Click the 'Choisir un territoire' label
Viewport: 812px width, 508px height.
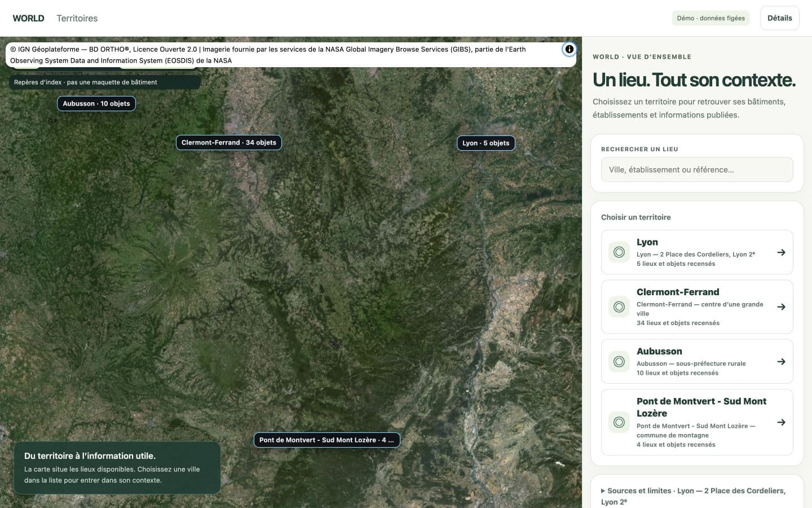[x=636, y=217]
